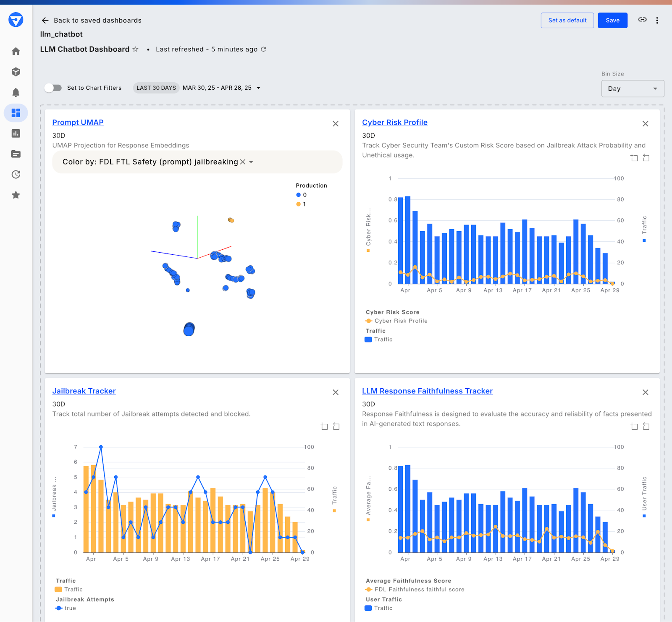672x622 pixels.
Task: Enable the Set to Chart Filters switch
Action: tap(53, 88)
